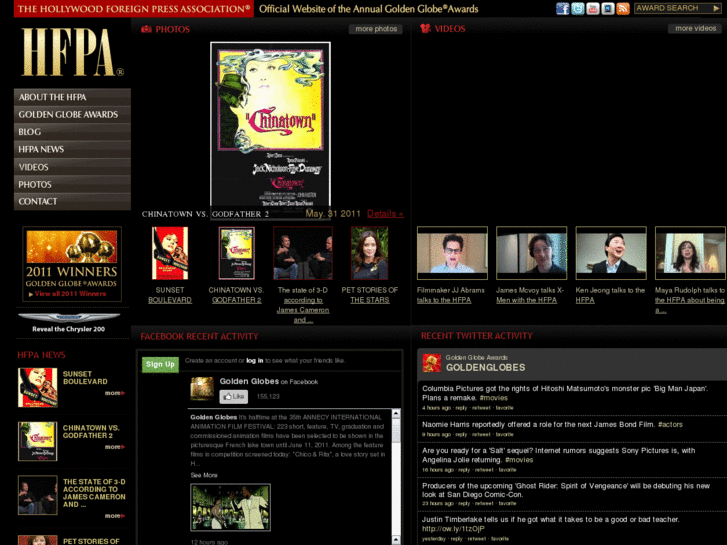Viewport: 727px width, 545px height.
Task: Click #actors hashtag in Naomie Harris tweet
Action: pos(670,424)
